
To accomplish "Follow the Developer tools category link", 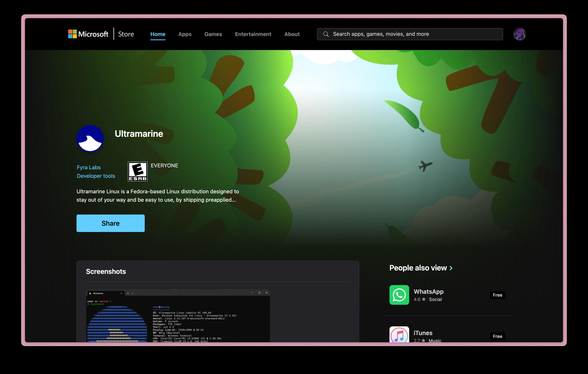I will 96,176.
